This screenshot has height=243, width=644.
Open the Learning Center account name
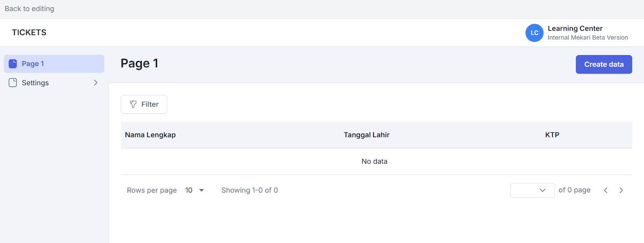pyautogui.click(x=575, y=29)
